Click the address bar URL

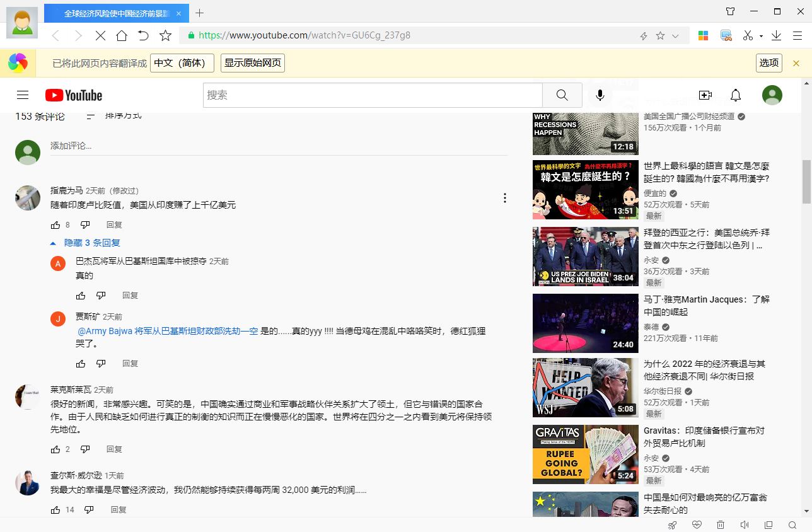(304, 35)
